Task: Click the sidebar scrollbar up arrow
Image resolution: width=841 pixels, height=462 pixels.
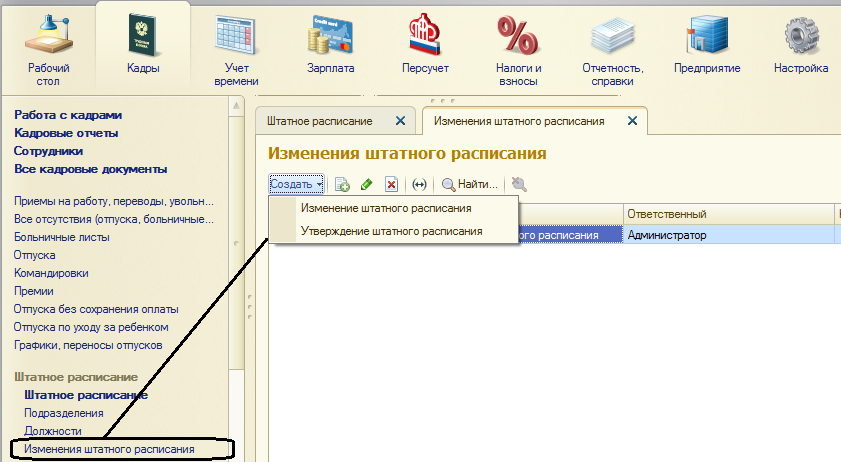Action: [236, 106]
